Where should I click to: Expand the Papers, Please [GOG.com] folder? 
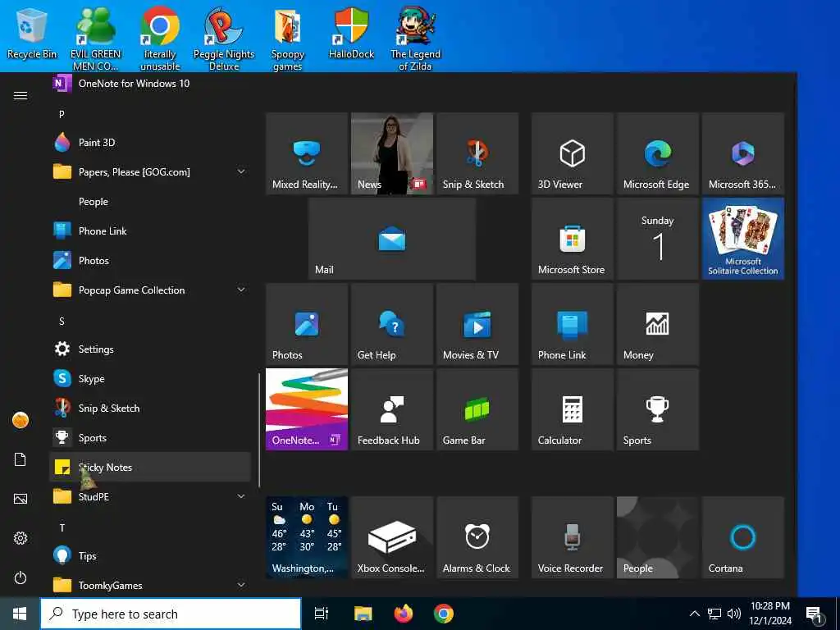(x=149, y=172)
